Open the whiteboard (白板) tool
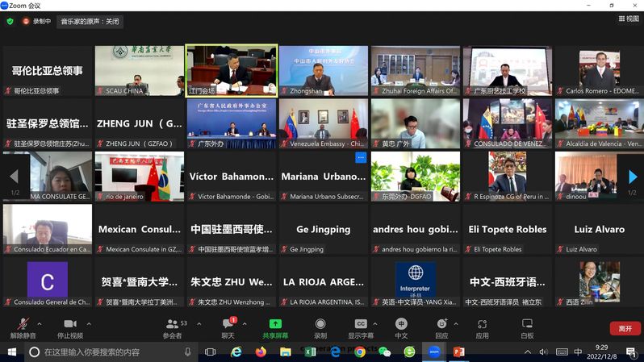 pos(527,327)
